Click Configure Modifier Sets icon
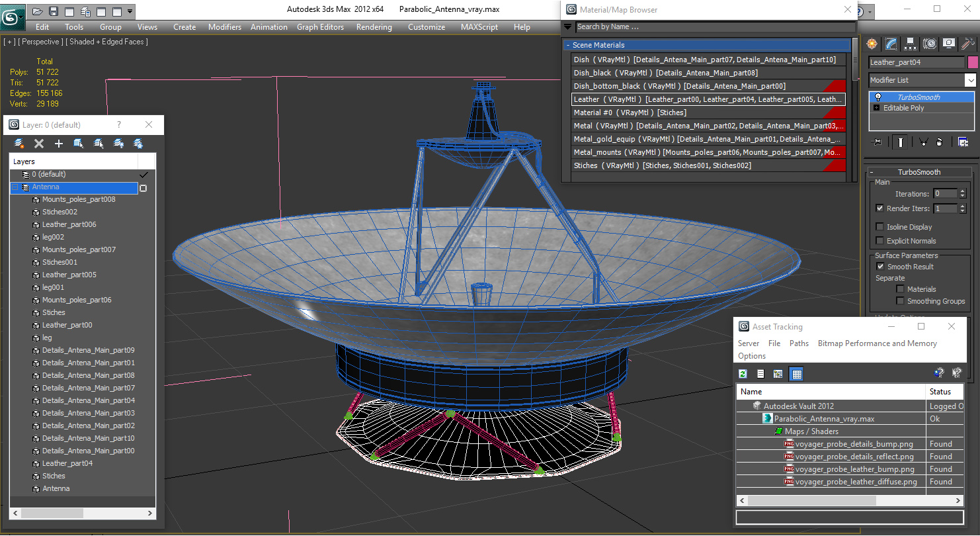980x536 pixels. [x=963, y=142]
